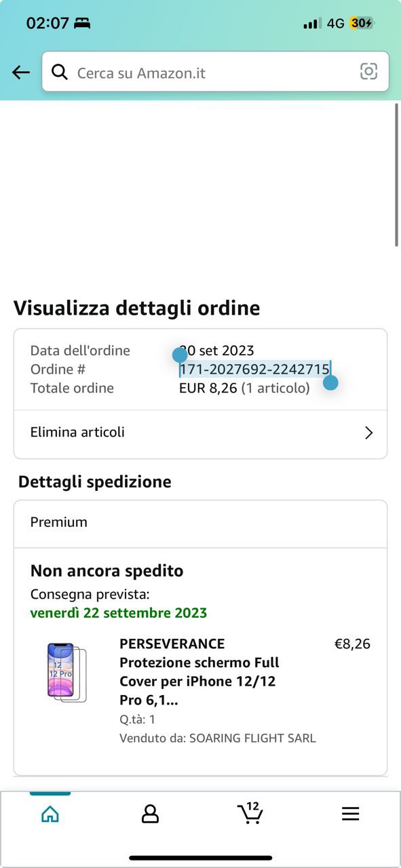Open the camera lens scan icon
The image size is (401, 868).
point(368,71)
